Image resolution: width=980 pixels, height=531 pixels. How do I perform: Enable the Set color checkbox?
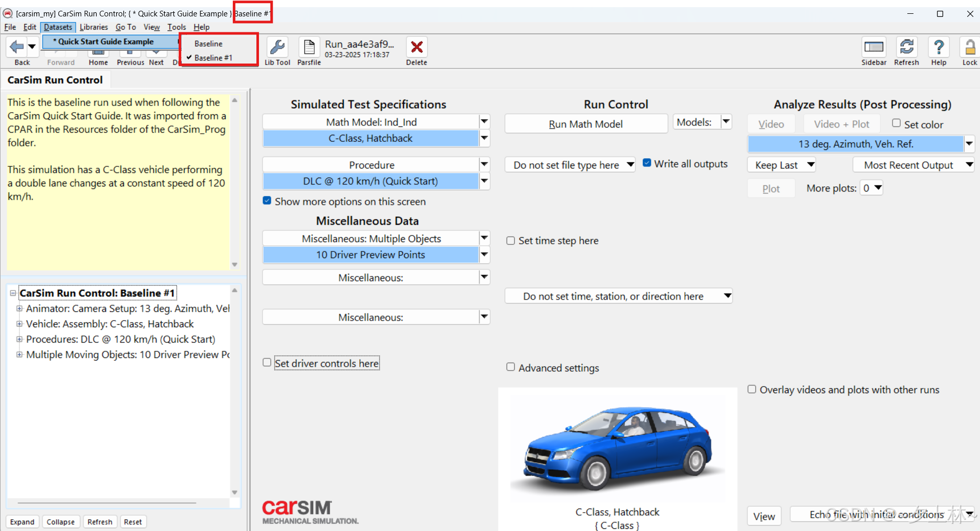896,123
